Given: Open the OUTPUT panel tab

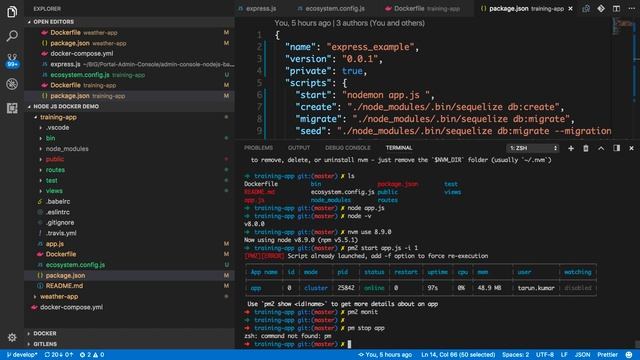Looking at the screenshot, I should pos(299,148).
